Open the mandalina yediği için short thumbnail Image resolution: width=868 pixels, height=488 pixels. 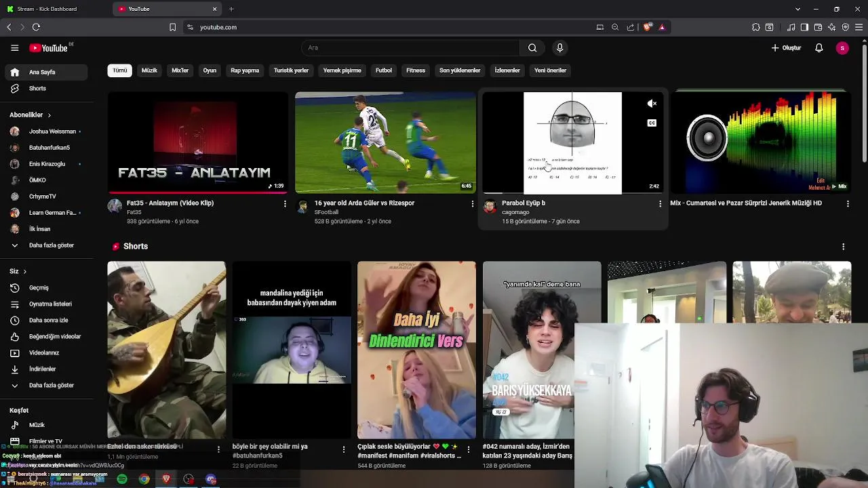[292, 350]
